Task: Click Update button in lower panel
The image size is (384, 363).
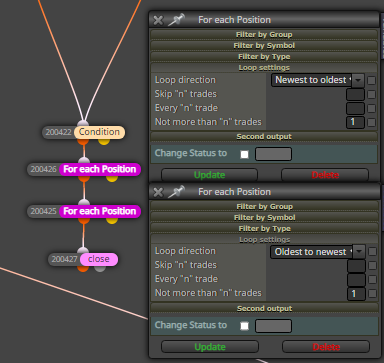Action: 210,347
